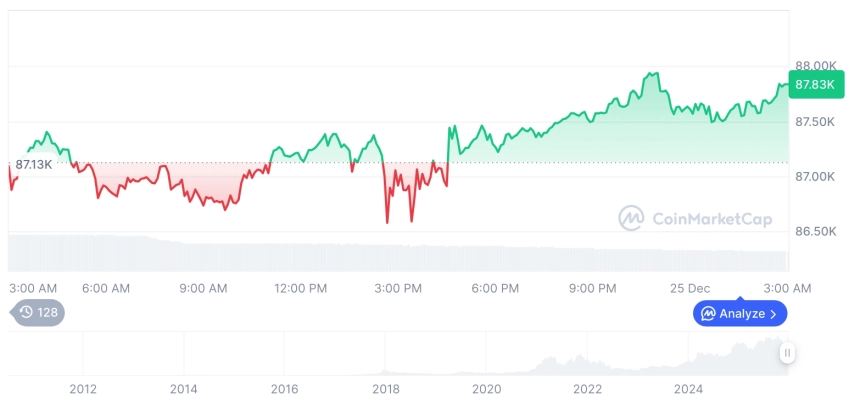This screenshot has width=860, height=401.
Task: Open the 128 history events badge
Action: (x=38, y=312)
